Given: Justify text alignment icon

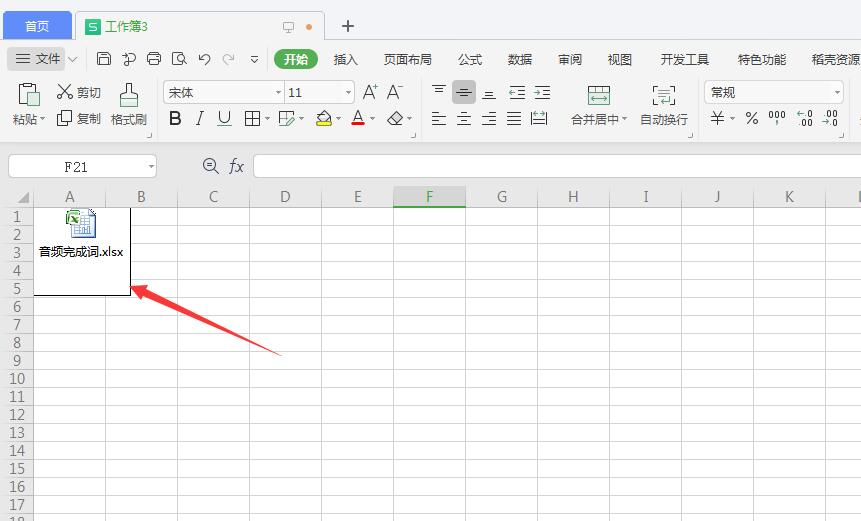Looking at the screenshot, I should click(514, 118).
